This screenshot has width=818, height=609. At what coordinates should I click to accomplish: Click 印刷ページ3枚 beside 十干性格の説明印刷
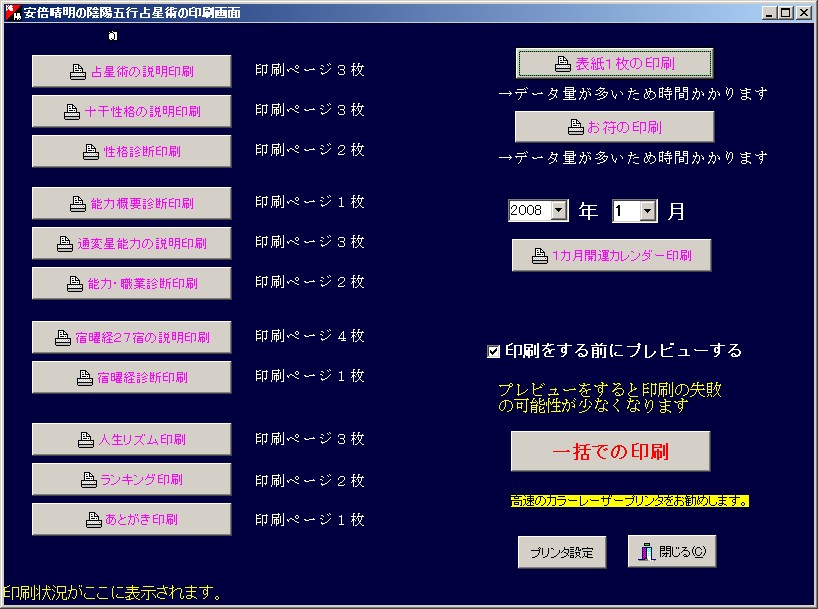(309, 110)
